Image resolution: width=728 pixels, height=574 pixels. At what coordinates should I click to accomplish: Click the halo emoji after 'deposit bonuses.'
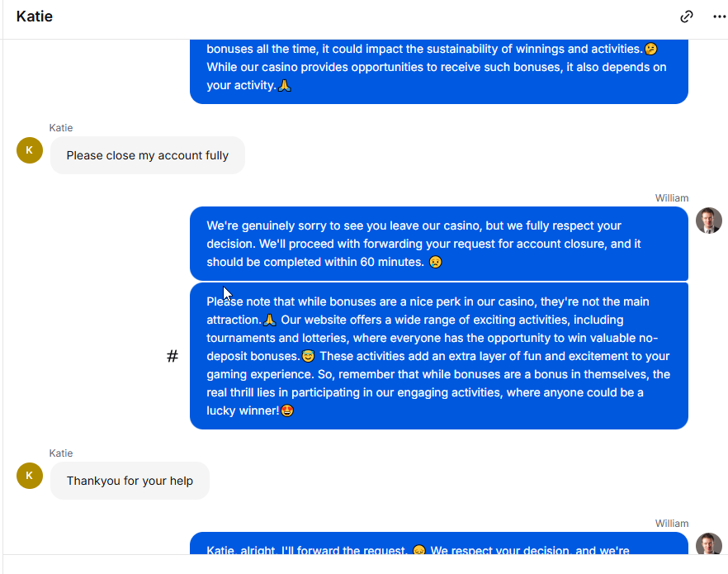click(309, 356)
